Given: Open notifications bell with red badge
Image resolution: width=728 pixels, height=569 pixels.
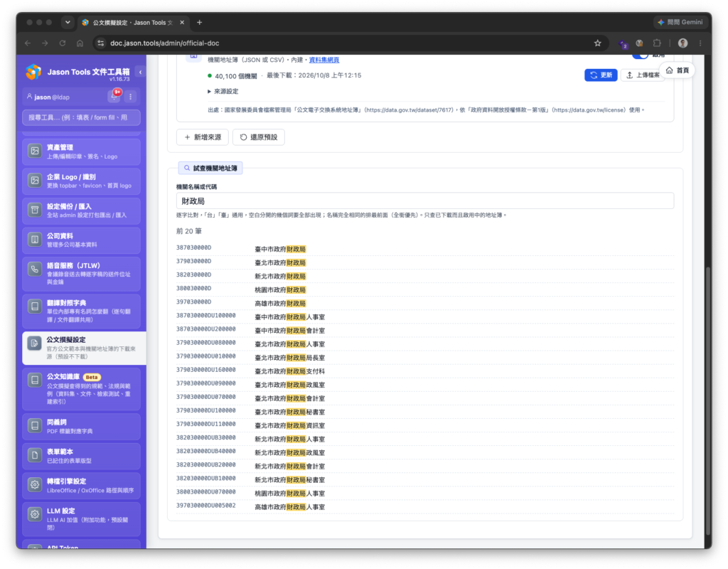Looking at the screenshot, I should 114,96.
